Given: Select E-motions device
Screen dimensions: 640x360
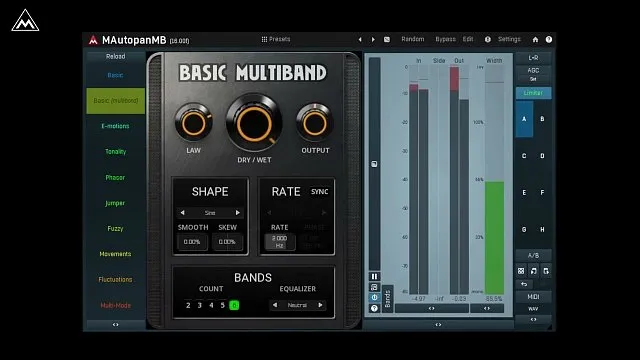Looking at the screenshot, I should click(x=116, y=126).
